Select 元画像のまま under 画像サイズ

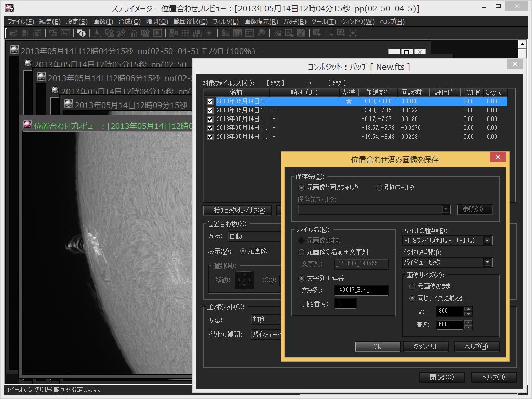click(x=412, y=286)
